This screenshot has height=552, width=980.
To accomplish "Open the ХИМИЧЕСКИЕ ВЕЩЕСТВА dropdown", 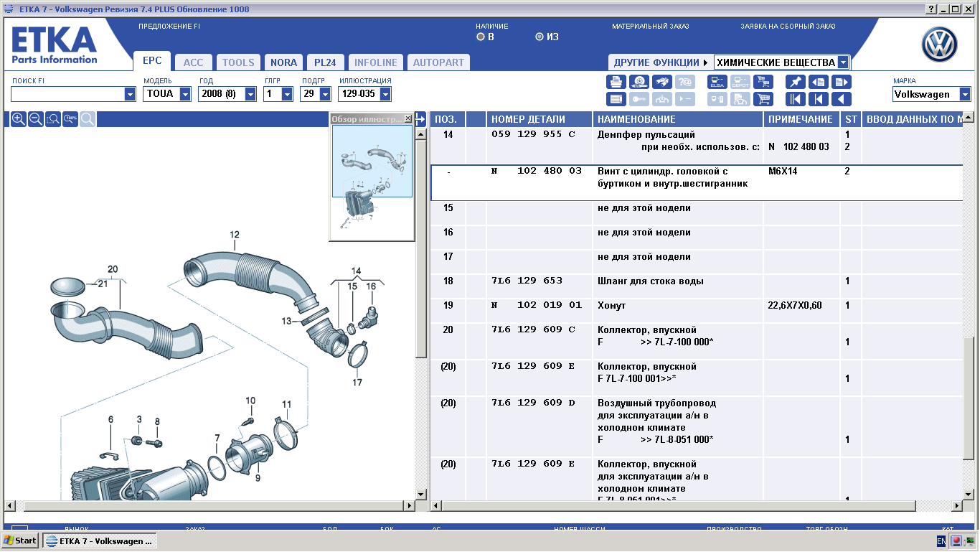I will (843, 62).
